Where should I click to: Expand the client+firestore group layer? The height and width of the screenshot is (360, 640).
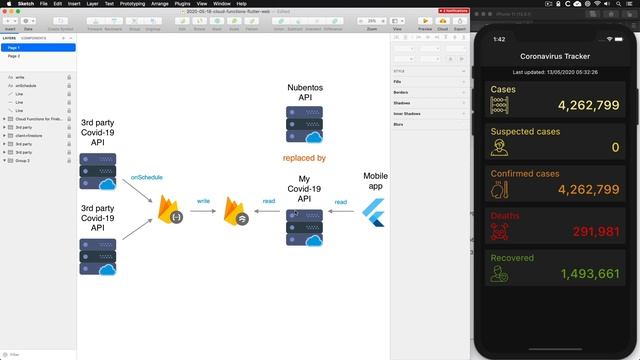[x=4, y=136]
